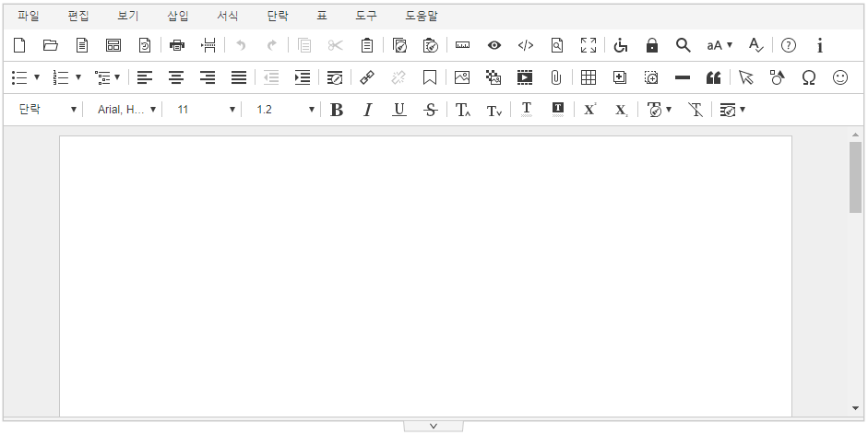Open the font family dropdown showing Arial
The height and width of the screenshot is (435, 868).
[x=126, y=110]
